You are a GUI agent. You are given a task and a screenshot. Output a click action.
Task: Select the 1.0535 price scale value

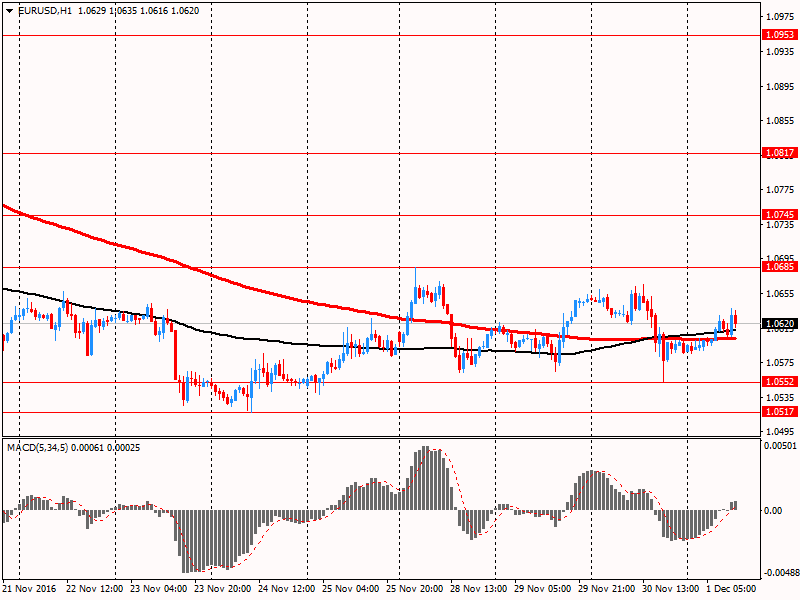pos(780,397)
